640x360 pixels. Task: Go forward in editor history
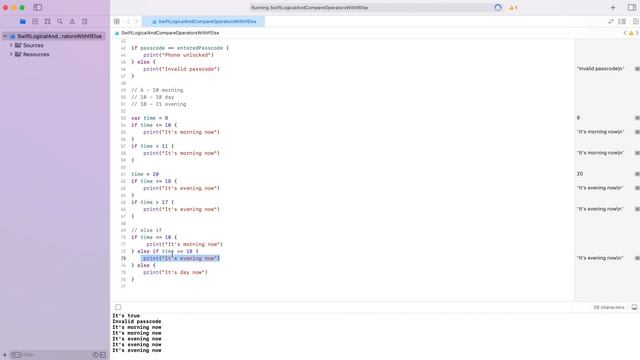click(136, 21)
